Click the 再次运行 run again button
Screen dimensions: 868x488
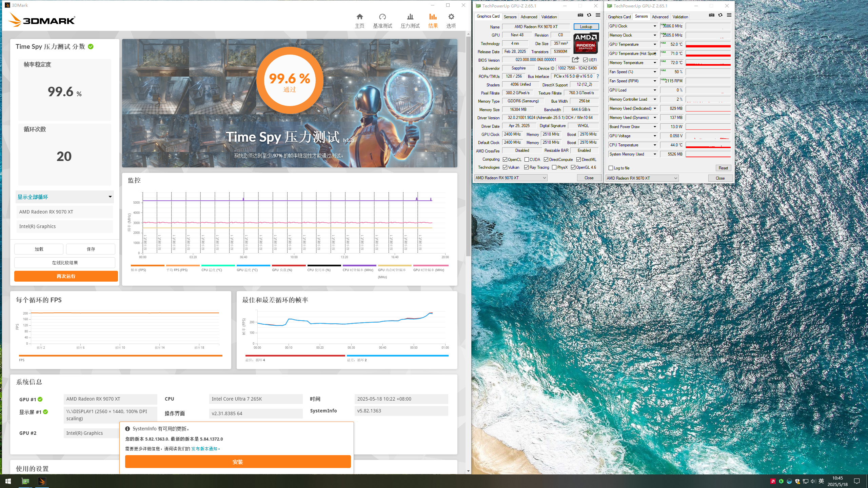(66, 276)
